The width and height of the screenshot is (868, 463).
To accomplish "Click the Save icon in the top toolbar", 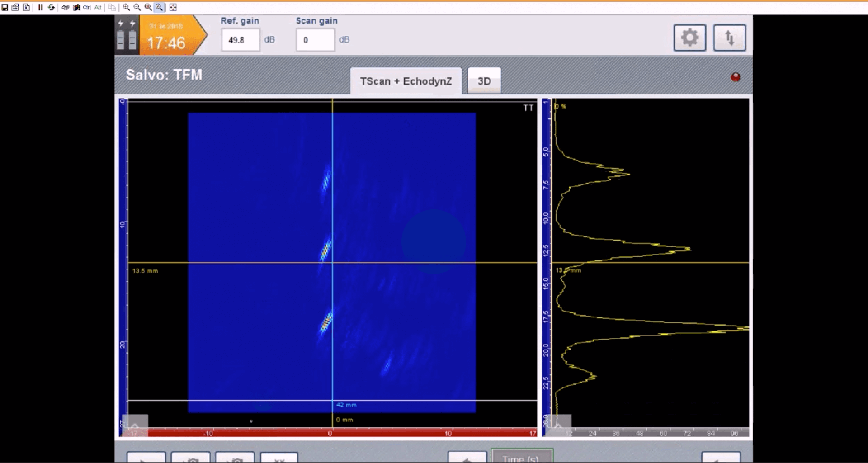I will coord(5,8).
